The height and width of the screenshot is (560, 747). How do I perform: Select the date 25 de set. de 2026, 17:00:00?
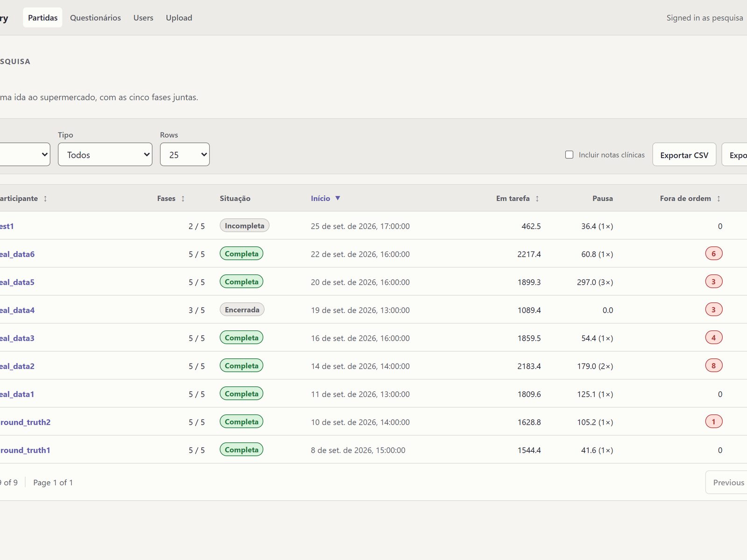tap(360, 226)
